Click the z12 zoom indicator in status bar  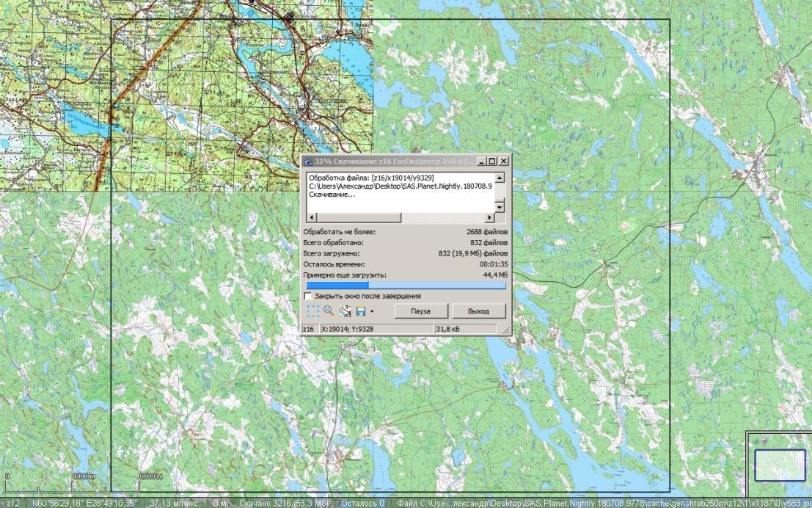click(x=12, y=504)
